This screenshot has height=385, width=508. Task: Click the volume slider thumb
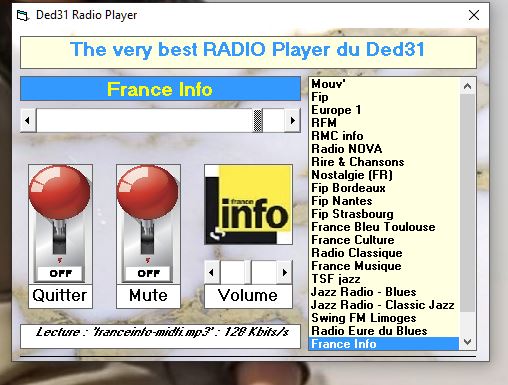click(248, 272)
